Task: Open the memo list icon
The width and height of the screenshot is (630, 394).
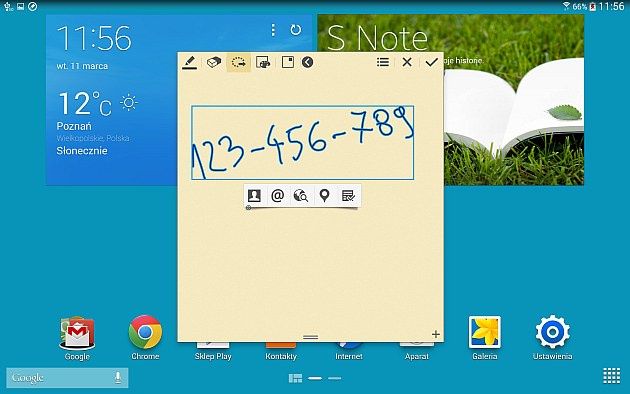Action: [x=382, y=62]
